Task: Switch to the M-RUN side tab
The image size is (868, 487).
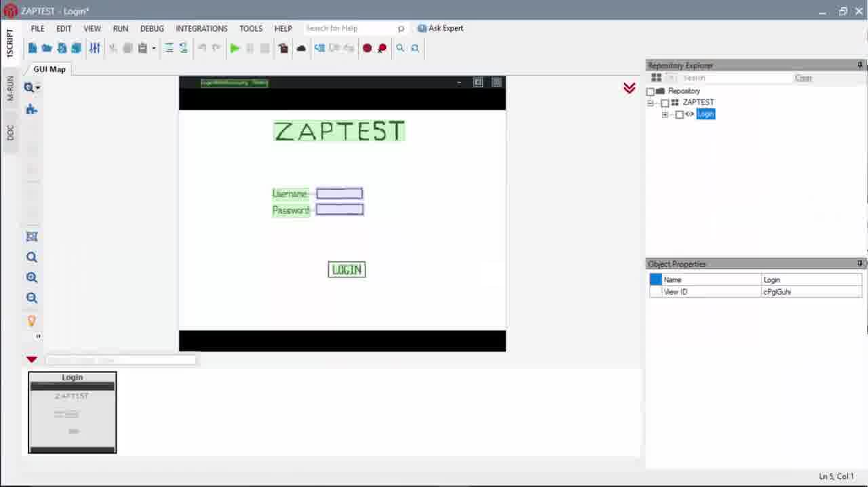Action: [10, 88]
